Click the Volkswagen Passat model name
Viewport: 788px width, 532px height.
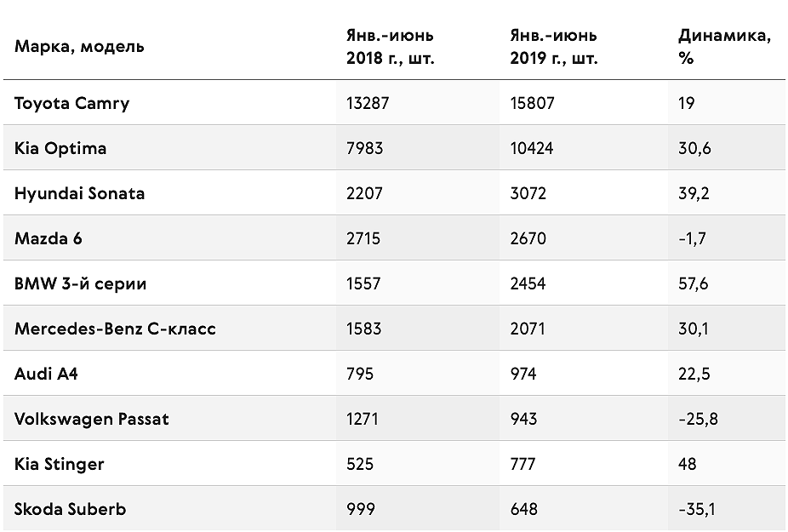pyautogui.click(x=91, y=420)
